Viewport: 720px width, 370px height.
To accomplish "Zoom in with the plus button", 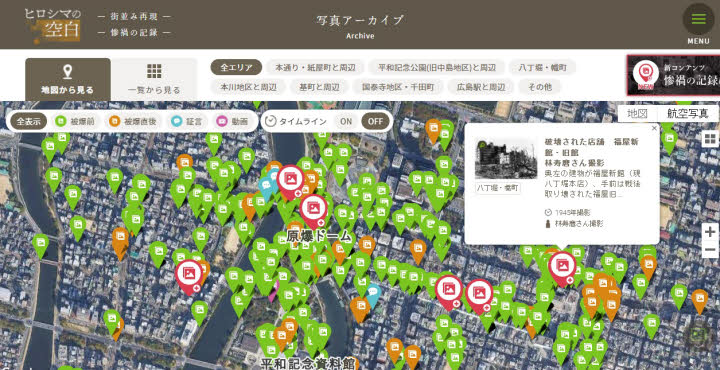I will pos(710,232).
